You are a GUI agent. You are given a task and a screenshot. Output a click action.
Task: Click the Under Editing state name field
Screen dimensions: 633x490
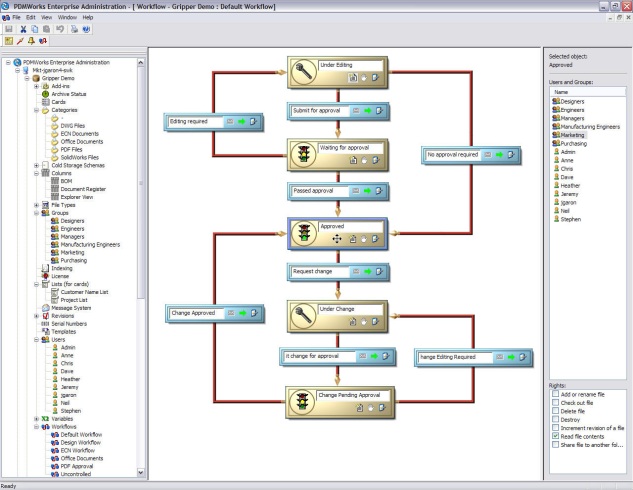pyautogui.click(x=350, y=65)
